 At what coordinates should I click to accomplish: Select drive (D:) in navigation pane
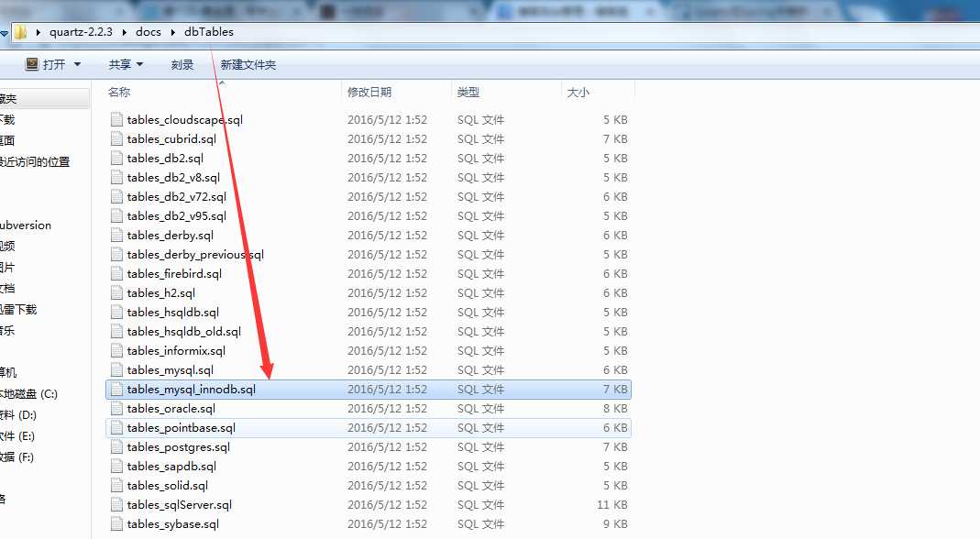pyautogui.click(x=18, y=415)
